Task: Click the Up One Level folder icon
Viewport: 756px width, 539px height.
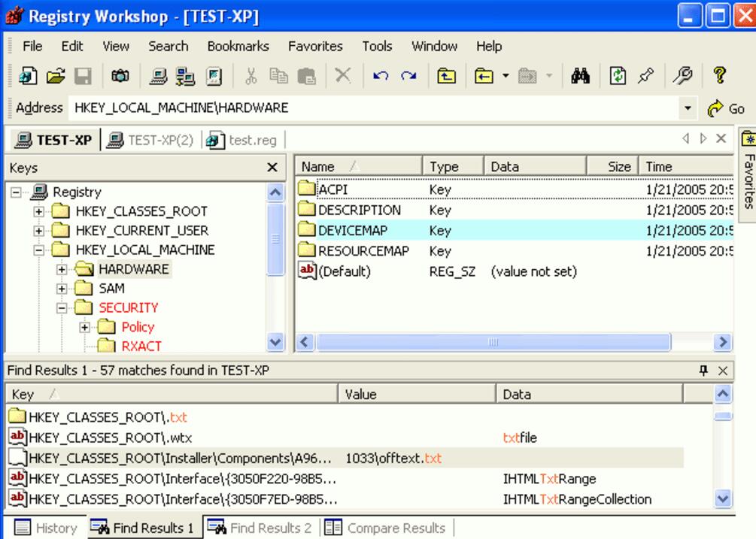Action: pyautogui.click(x=446, y=77)
